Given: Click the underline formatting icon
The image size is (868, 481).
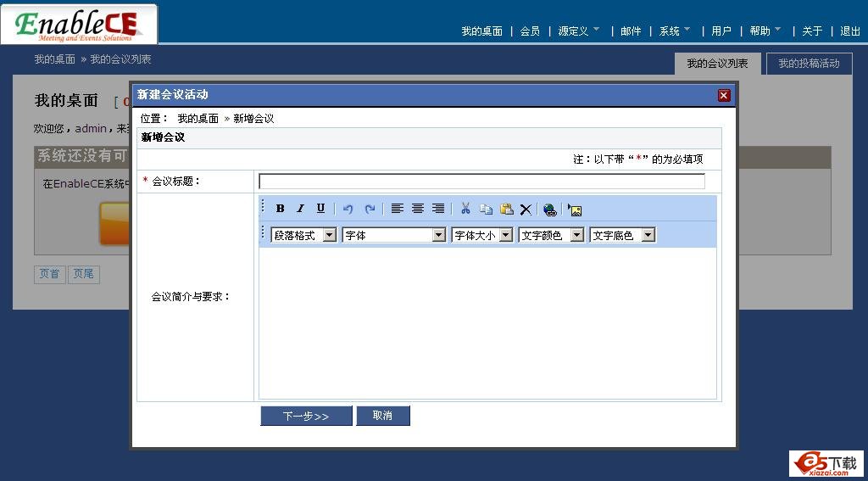Looking at the screenshot, I should tap(320, 209).
